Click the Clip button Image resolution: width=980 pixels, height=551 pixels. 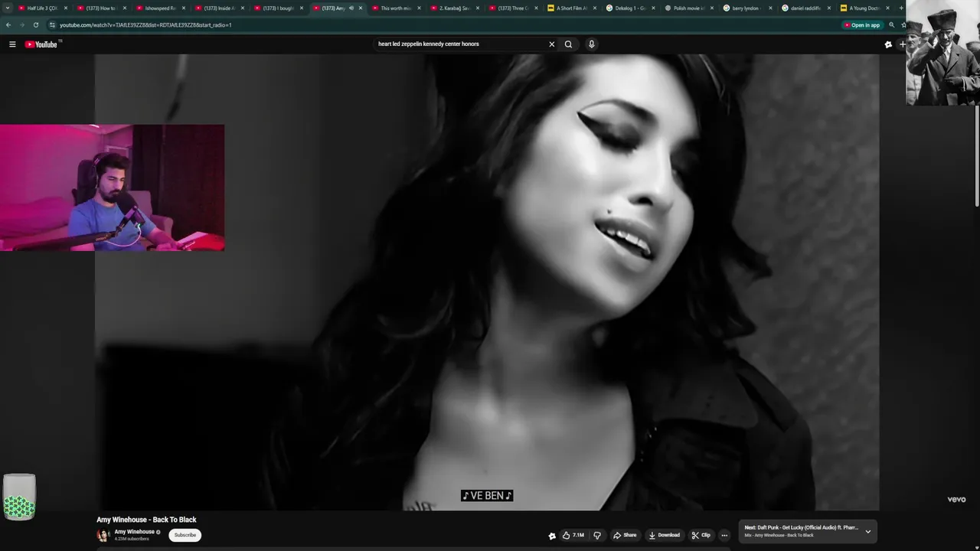pyautogui.click(x=701, y=535)
